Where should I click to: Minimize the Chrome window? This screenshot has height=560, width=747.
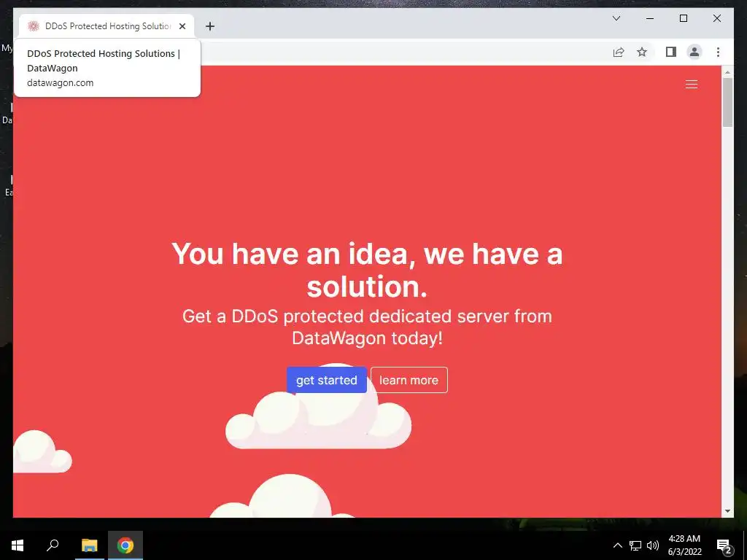650,18
